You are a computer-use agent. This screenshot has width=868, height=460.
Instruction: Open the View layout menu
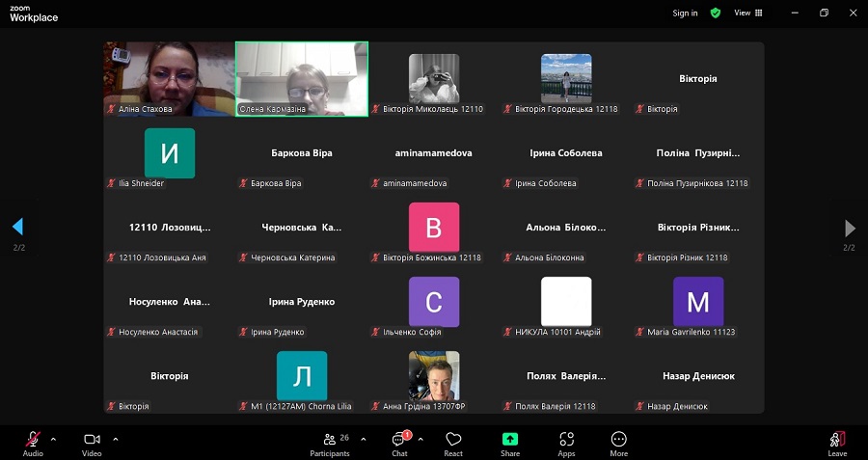[x=748, y=13]
